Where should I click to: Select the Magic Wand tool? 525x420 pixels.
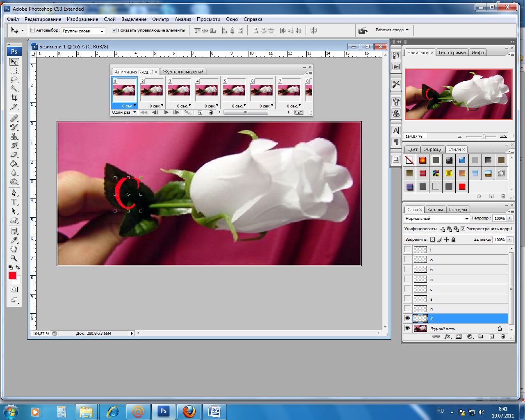pos(14,89)
